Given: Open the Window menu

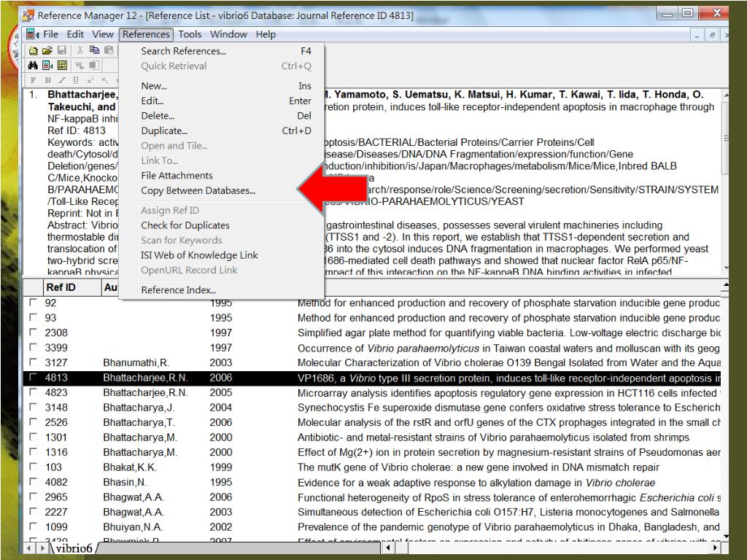Looking at the screenshot, I should tap(228, 34).
